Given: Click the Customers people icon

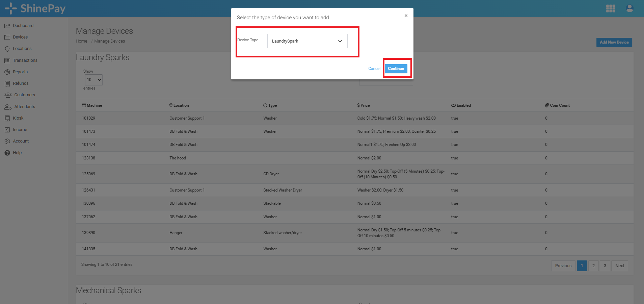Looking at the screenshot, I should tap(8, 95).
